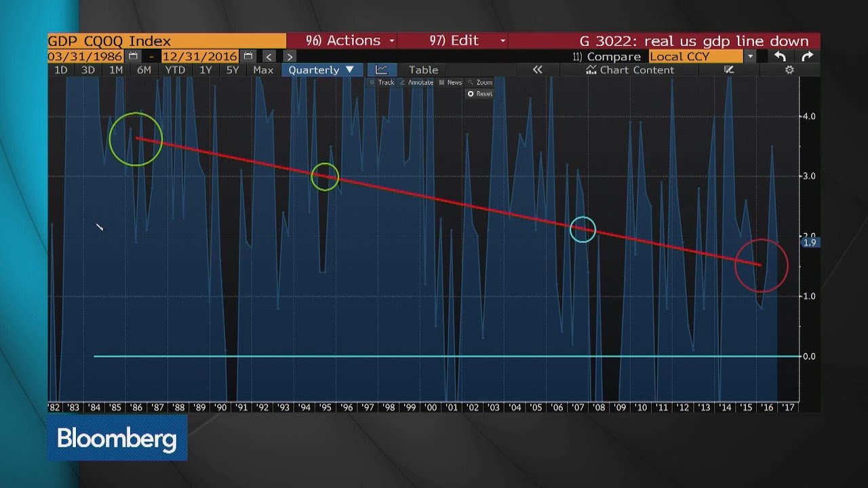Switch to the Table view
This screenshot has width=868, height=488.
click(x=423, y=70)
